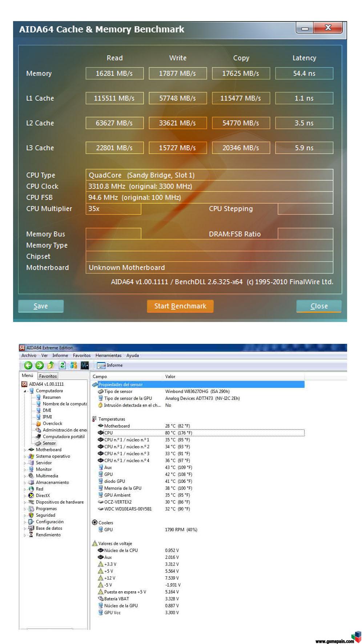This screenshot has height=644, width=362.
Task: Select the Propiedades del sensor row
Action: [x=198, y=385]
